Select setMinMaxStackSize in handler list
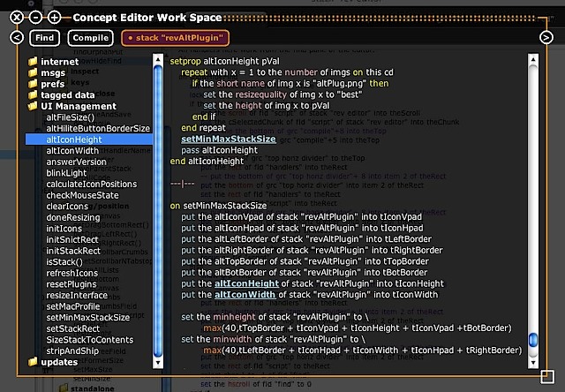The width and height of the screenshot is (565, 392). tap(88, 318)
